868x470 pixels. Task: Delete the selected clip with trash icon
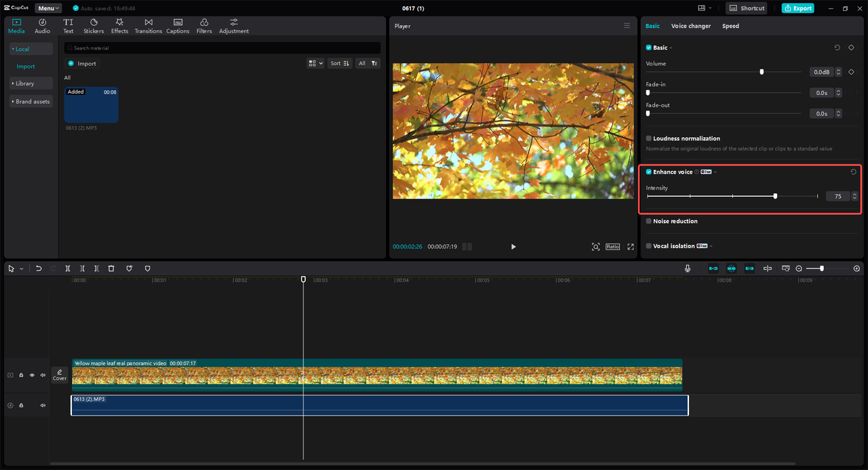tap(111, 269)
